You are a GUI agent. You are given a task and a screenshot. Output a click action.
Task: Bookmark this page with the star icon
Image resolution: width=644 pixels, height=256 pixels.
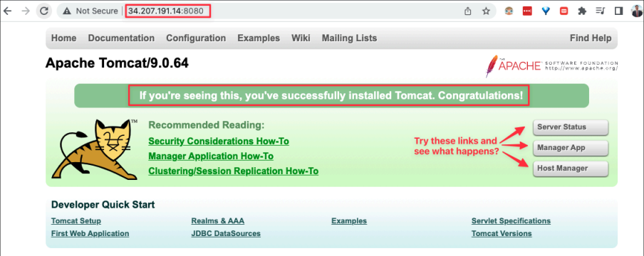tap(486, 11)
